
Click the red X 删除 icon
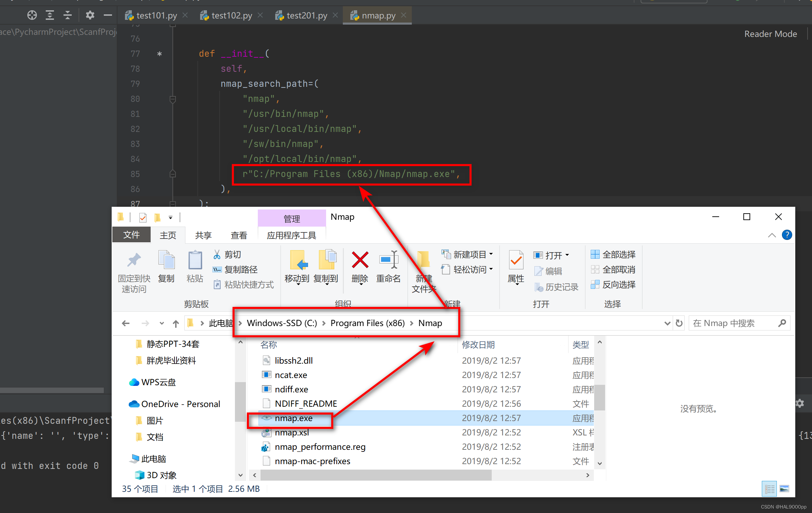click(x=360, y=260)
